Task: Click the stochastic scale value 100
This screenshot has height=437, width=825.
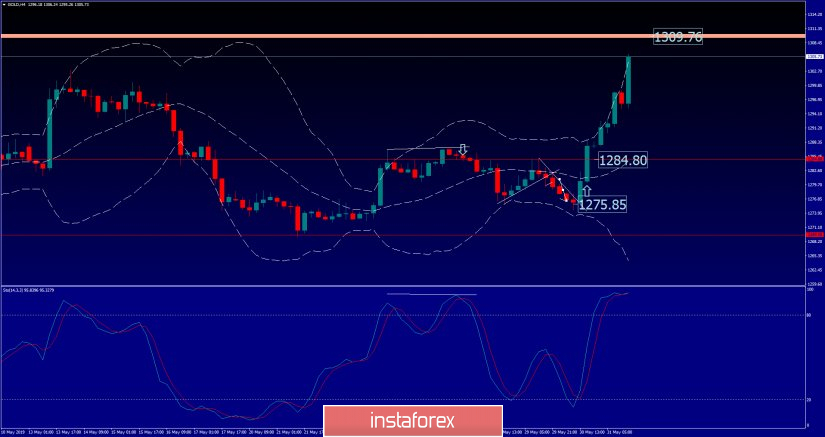Action: (x=810, y=290)
